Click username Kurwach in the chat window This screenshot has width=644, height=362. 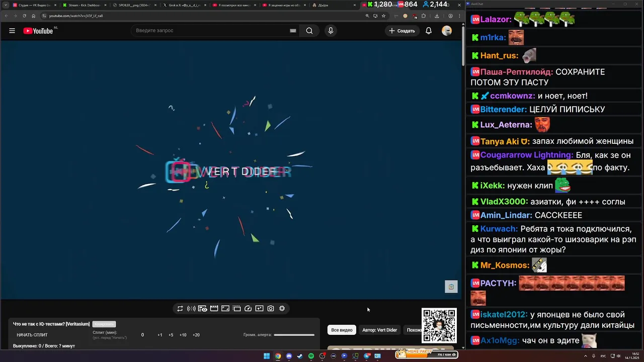[x=499, y=229]
